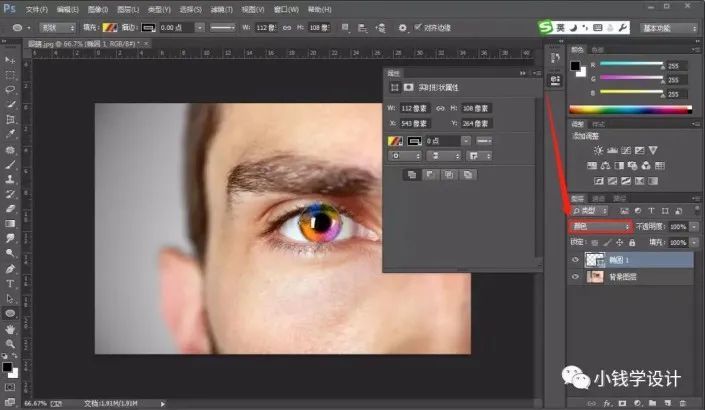Viewport: 705px width, 410px height.
Task: Toggle visibility of the background layer
Action: [575, 276]
